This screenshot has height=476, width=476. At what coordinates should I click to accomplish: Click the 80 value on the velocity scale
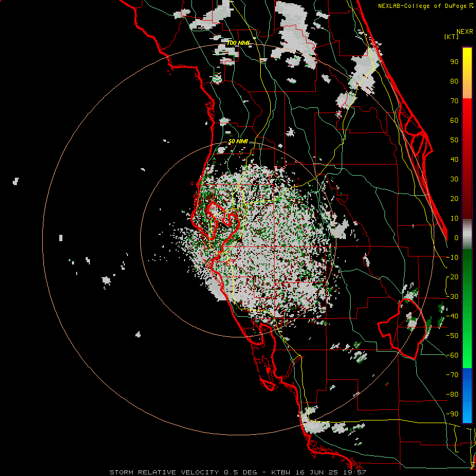point(454,81)
